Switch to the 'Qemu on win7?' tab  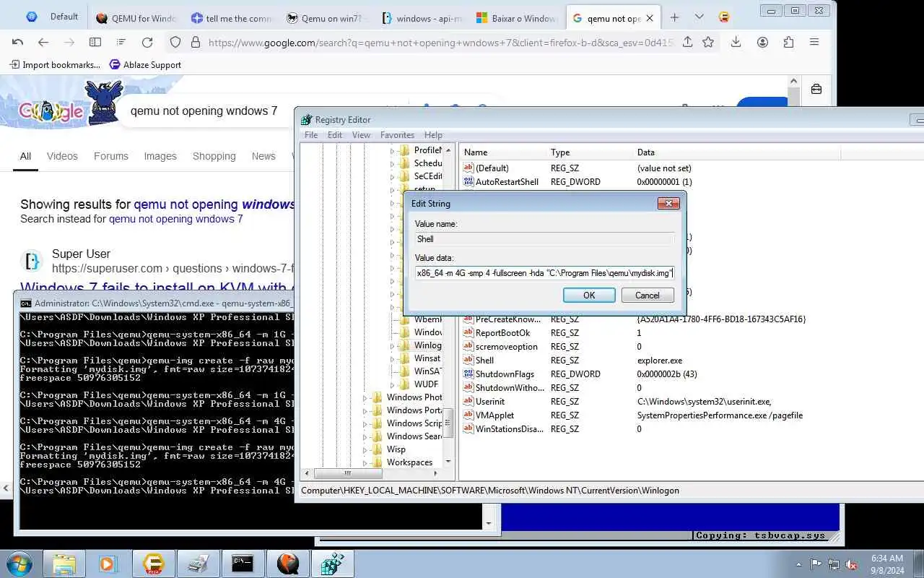tap(326, 18)
